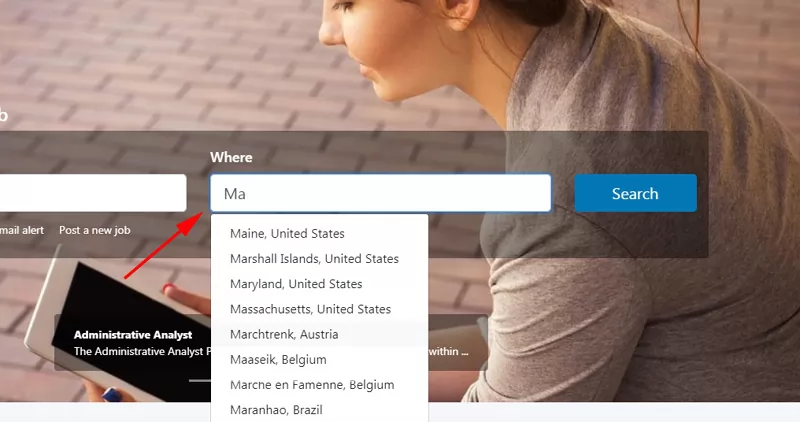
Task: Select Maine, United States suggestion
Action: tap(319, 233)
